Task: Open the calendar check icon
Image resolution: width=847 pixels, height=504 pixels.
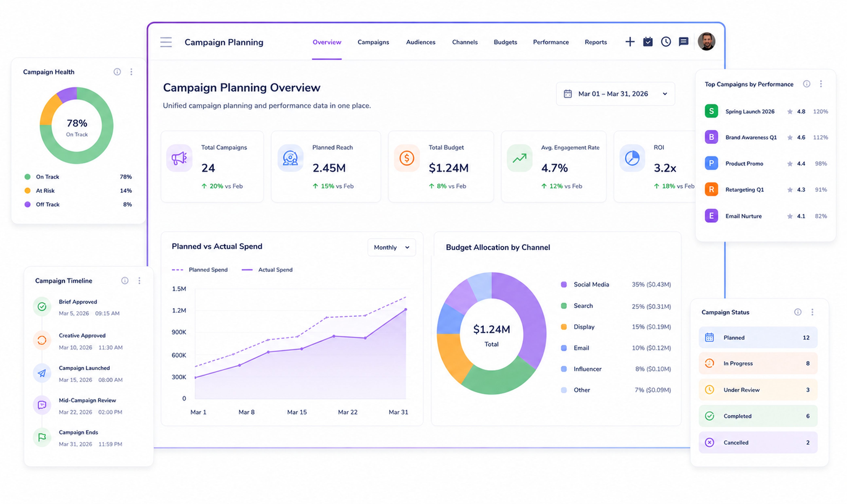Action: tap(648, 42)
